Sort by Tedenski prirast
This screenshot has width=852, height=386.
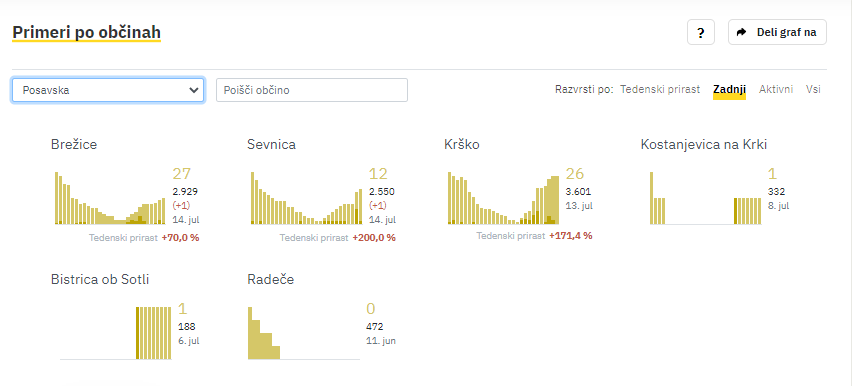tap(660, 89)
